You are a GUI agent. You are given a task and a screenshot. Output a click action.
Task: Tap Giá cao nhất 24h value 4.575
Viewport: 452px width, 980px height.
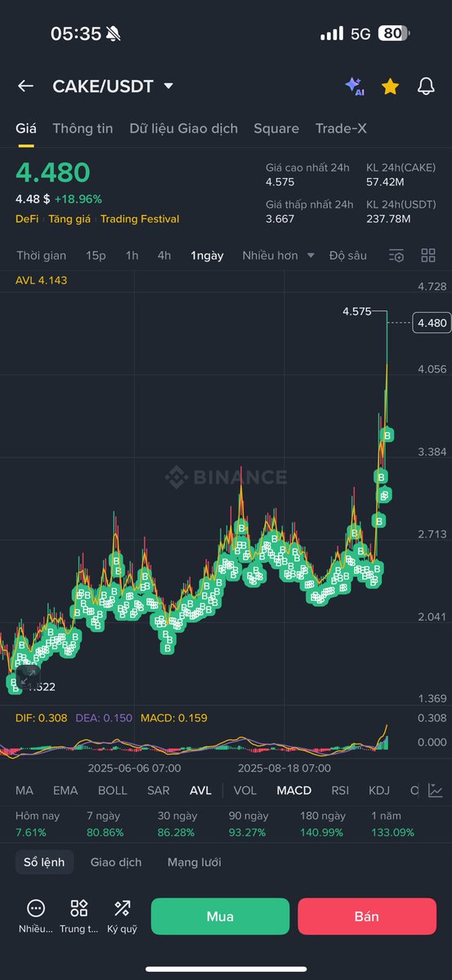point(280,182)
